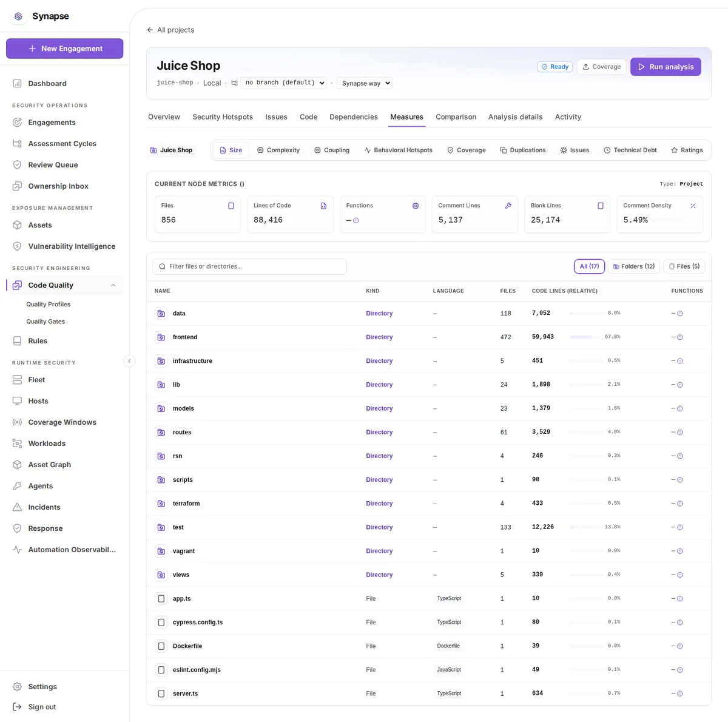
Task: Click the filter files or directories field
Action: tap(249, 266)
